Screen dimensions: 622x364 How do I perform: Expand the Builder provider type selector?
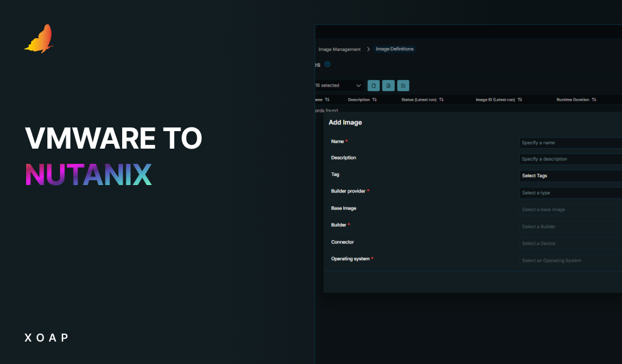(568, 192)
